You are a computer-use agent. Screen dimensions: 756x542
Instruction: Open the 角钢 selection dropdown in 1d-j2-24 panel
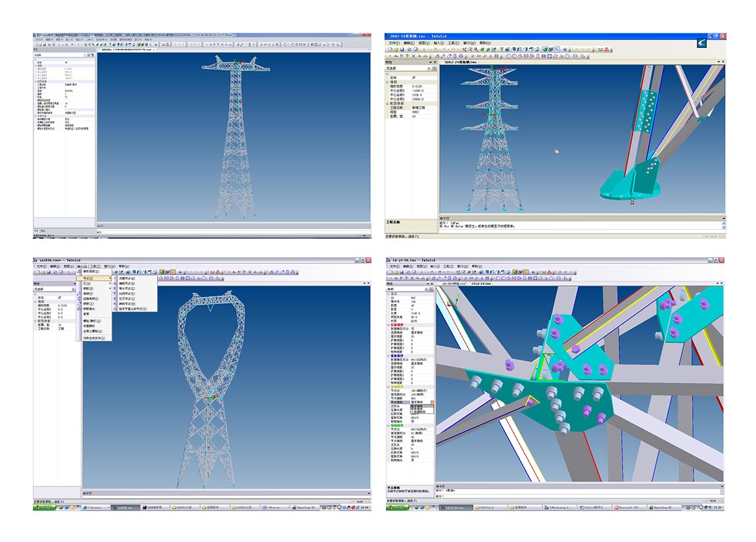pos(427,289)
